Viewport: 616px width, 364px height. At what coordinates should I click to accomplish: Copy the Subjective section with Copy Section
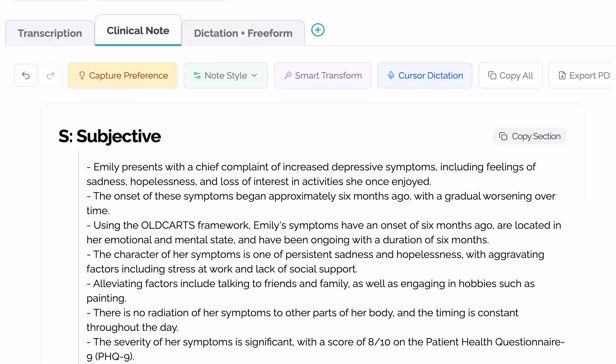(529, 136)
